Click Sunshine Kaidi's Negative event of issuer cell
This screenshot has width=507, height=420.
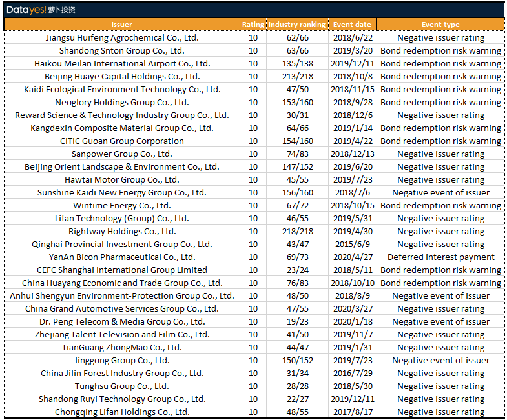coord(440,193)
